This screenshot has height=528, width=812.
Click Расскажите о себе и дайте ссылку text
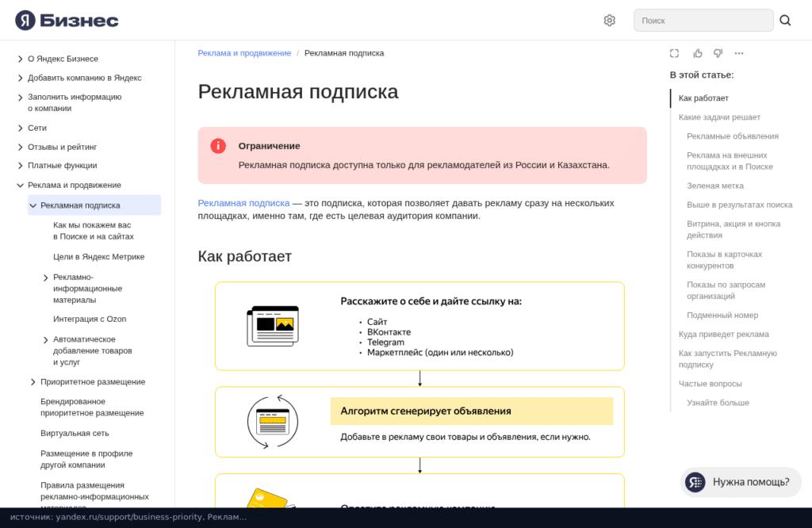431,301
